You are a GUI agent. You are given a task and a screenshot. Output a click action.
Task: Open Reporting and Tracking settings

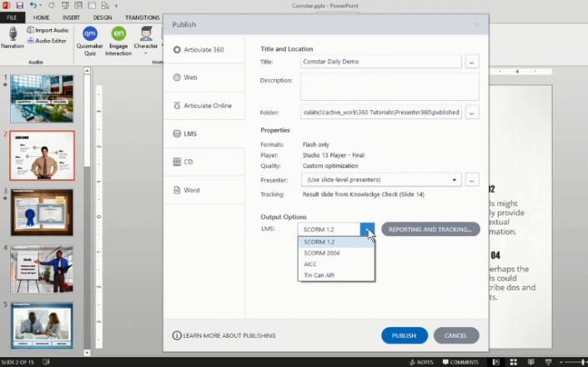click(430, 229)
